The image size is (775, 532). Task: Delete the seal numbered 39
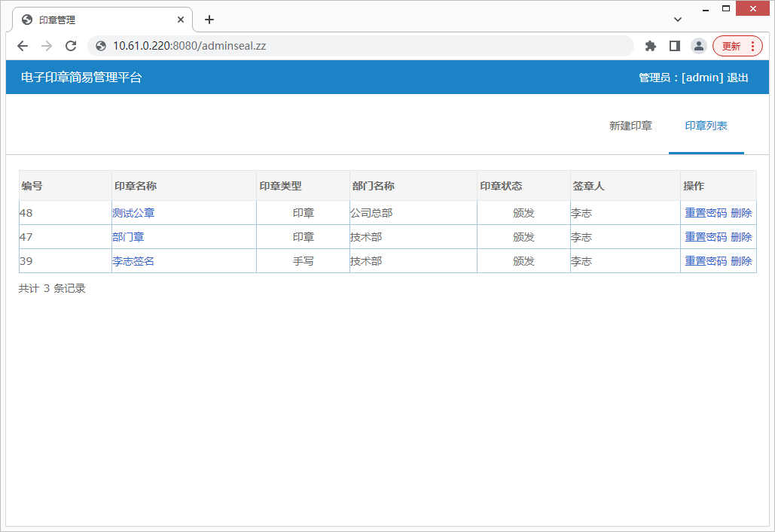[x=741, y=261]
